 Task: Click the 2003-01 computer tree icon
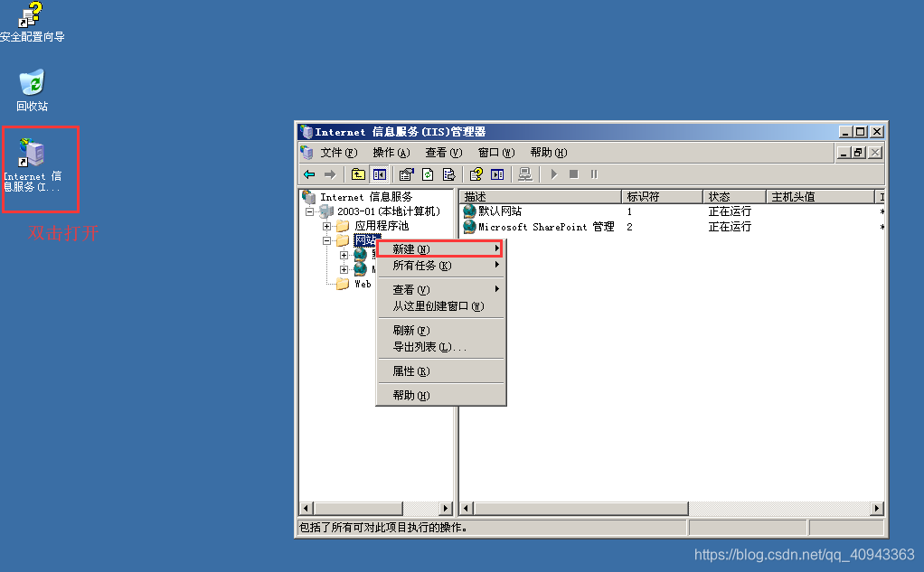pyautogui.click(x=326, y=211)
